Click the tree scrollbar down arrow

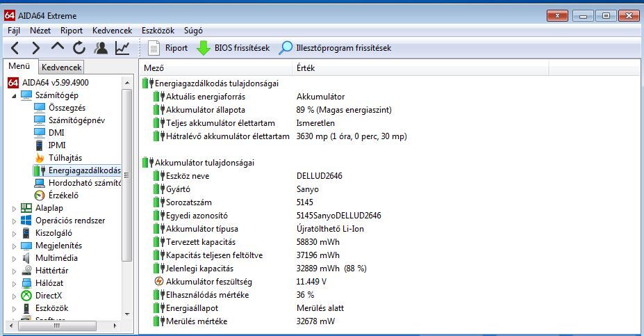tap(127, 314)
